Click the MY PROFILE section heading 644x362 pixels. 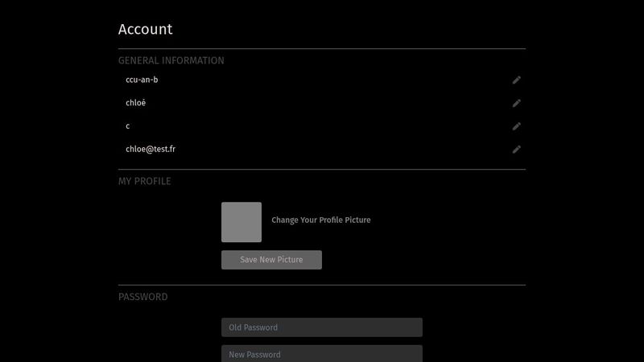pyautogui.click(x=145, y=181)
